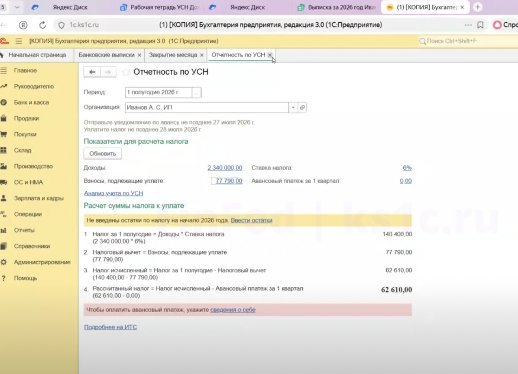
Task: Open Рабочая тетрадь УСН browser tab
Action: (159, 7)
